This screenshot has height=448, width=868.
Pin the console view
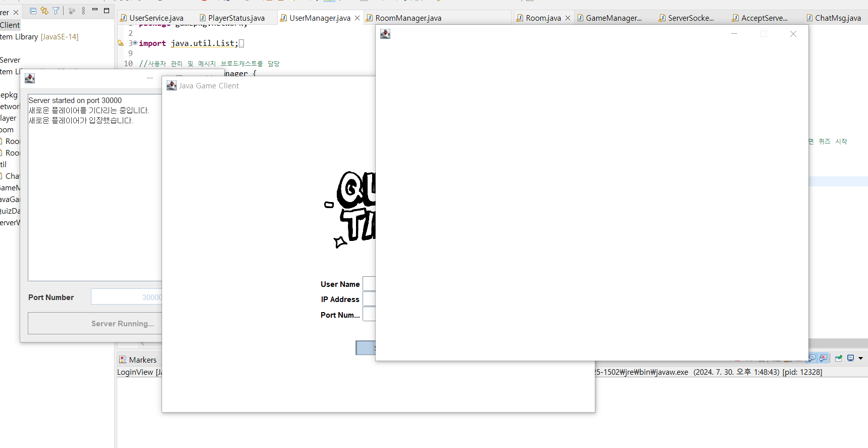pyautogui.click(x=838, y=358)
